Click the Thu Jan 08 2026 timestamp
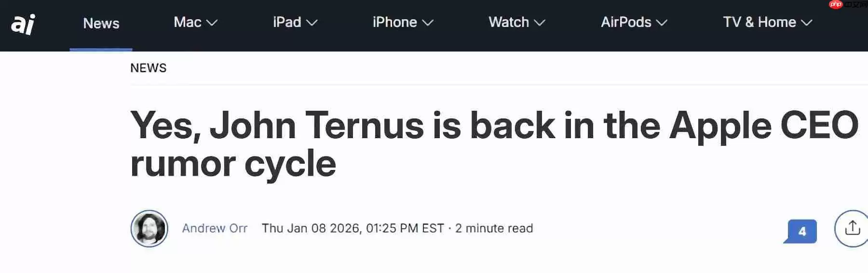Screen dimensions: 868x273 point(353,228)
